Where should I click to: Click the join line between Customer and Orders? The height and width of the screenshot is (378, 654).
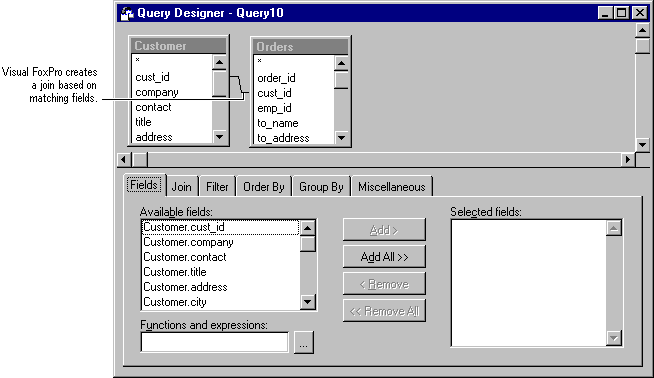[240, 84]
